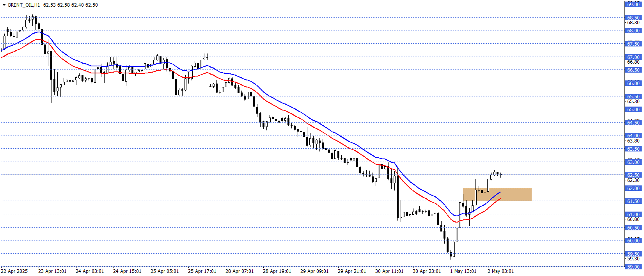Click the 65.50 price level label
This screenshot has width=644, height=276.
(633, 96)
